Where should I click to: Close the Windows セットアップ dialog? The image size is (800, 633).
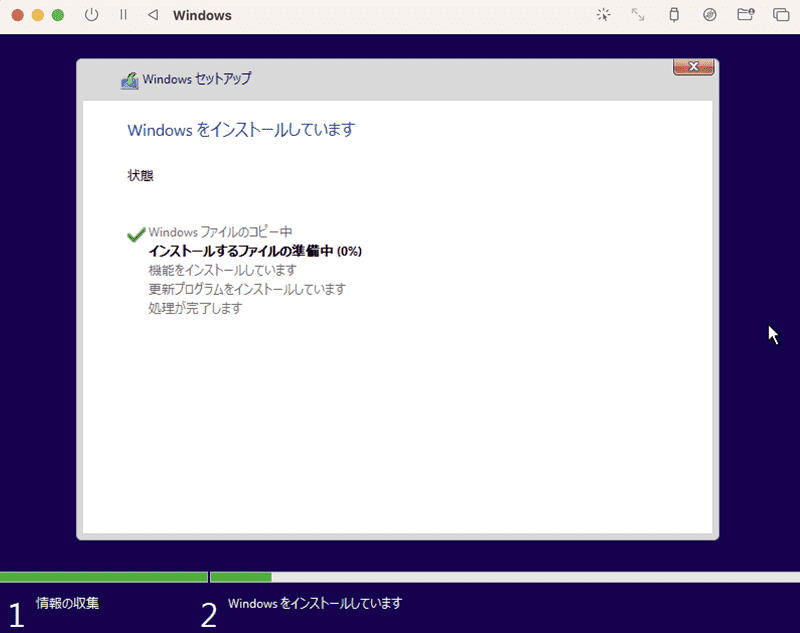[693, 67]
